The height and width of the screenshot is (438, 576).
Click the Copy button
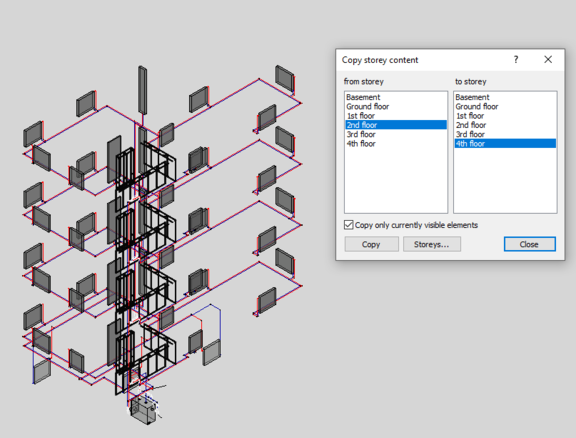[371, 244]
